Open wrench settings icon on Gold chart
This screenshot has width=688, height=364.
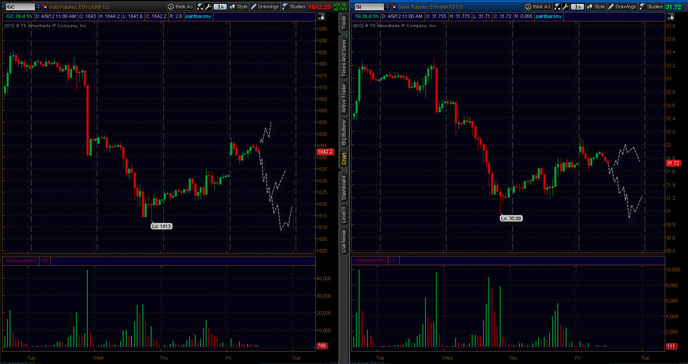pos(208,7)
